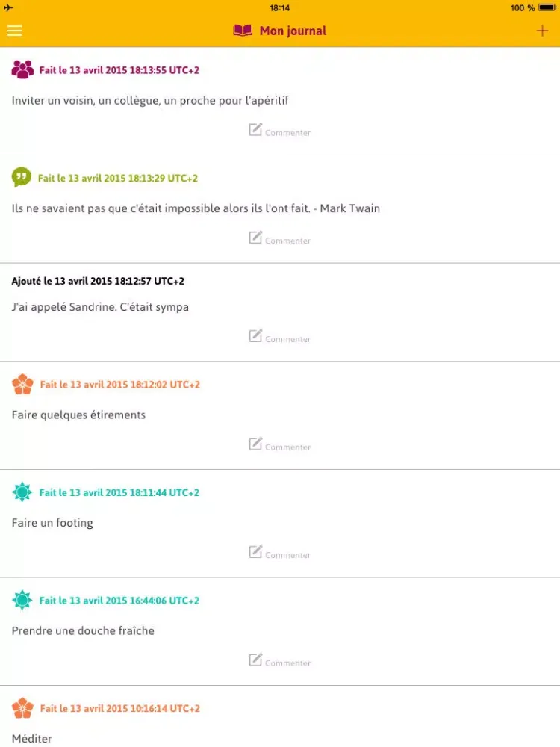Select the Mark Twain quote text
The width and height of the screenshot is (560, 747).
(x=196, y=208)
